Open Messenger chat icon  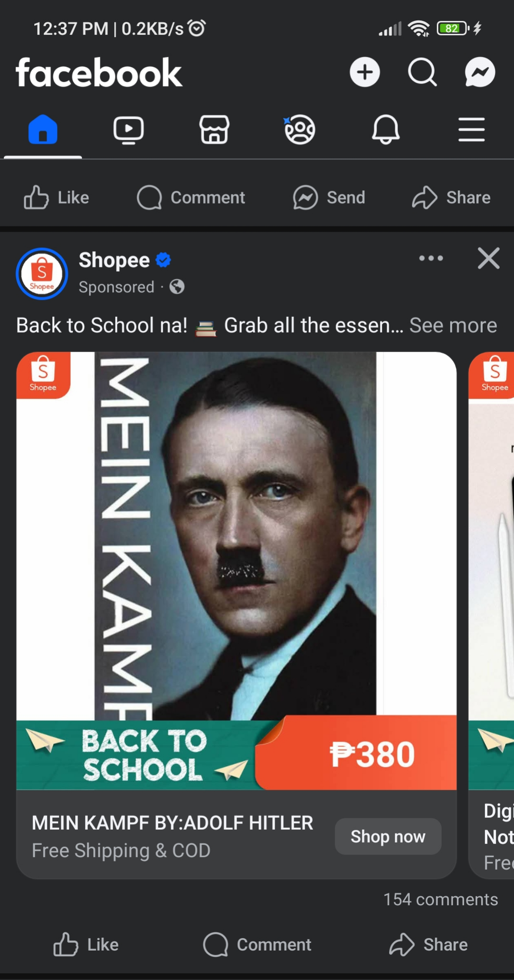[480, 72]
